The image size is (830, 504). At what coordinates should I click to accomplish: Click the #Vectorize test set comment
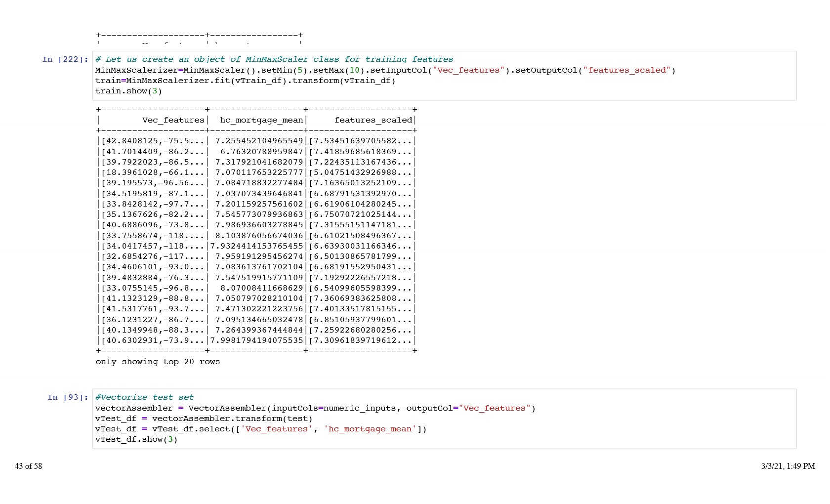point(144,397)
